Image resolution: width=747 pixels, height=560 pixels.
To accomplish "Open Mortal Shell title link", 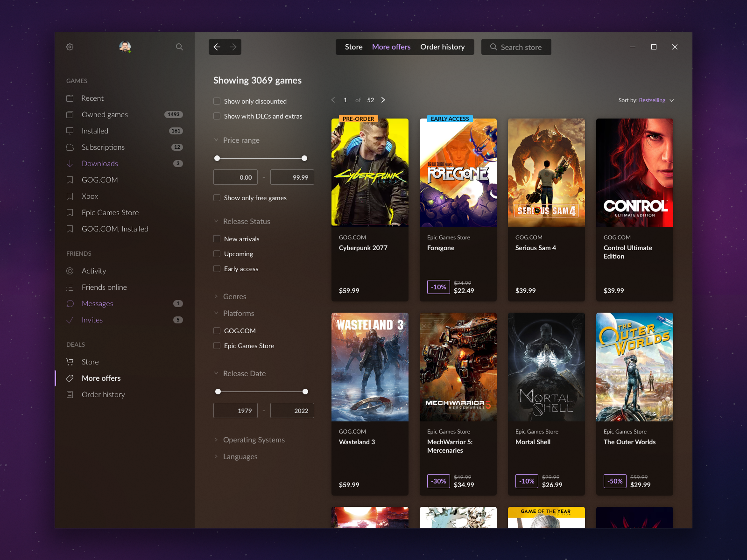I will (x=533, y=442).
